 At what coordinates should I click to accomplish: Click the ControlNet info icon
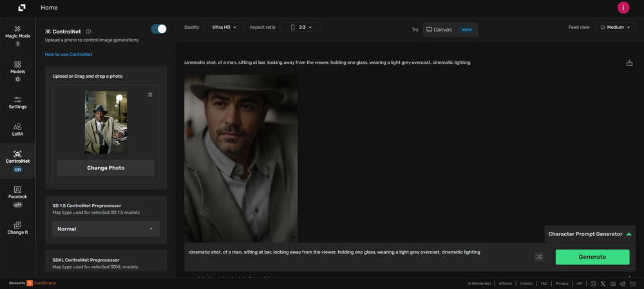[x=88, y=31]
